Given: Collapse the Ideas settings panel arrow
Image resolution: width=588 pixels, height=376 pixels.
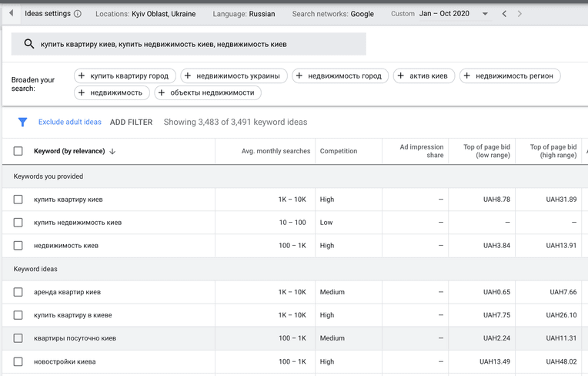Looking at the screenshot, I should point(12,13).
